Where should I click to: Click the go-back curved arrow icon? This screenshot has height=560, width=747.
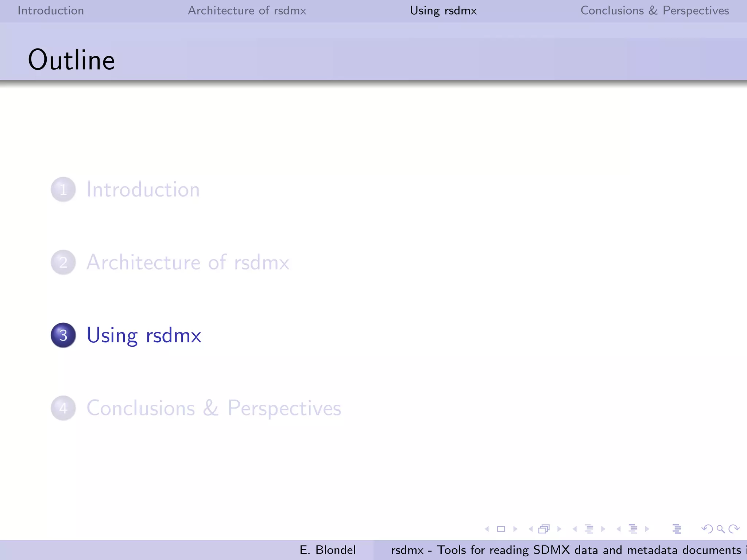pyautogui.click(x=707, y=529)
